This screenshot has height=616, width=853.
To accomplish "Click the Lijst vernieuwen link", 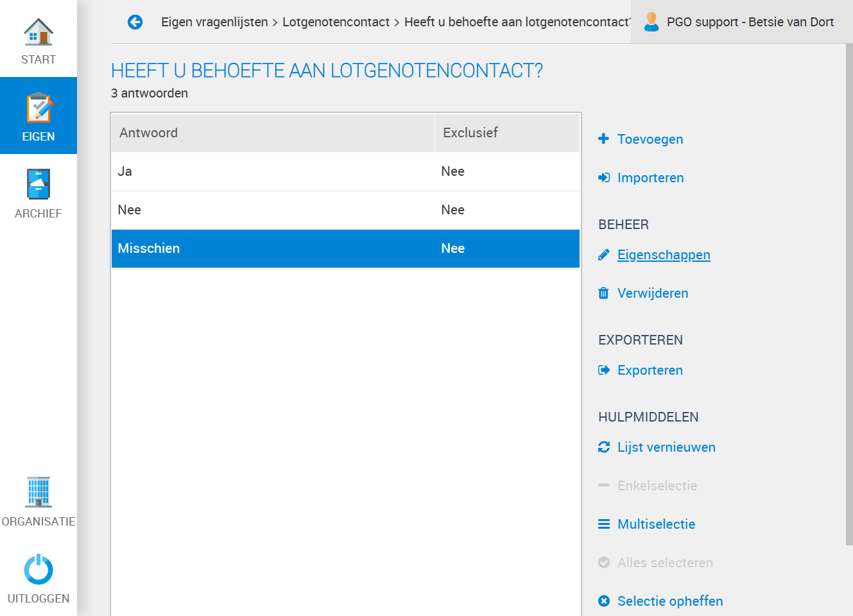I will [666, 447].
